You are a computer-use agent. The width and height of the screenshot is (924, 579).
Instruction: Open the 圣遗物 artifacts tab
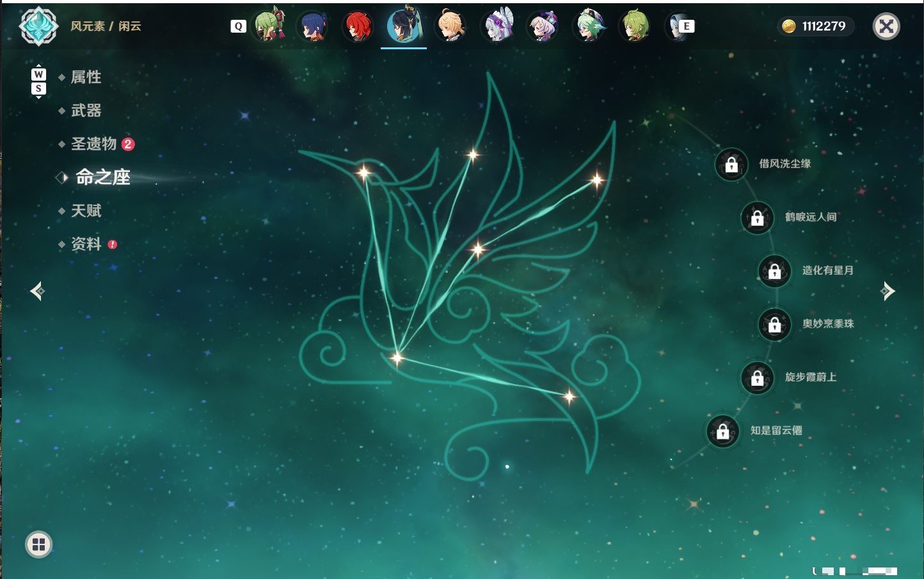[94, 144]
